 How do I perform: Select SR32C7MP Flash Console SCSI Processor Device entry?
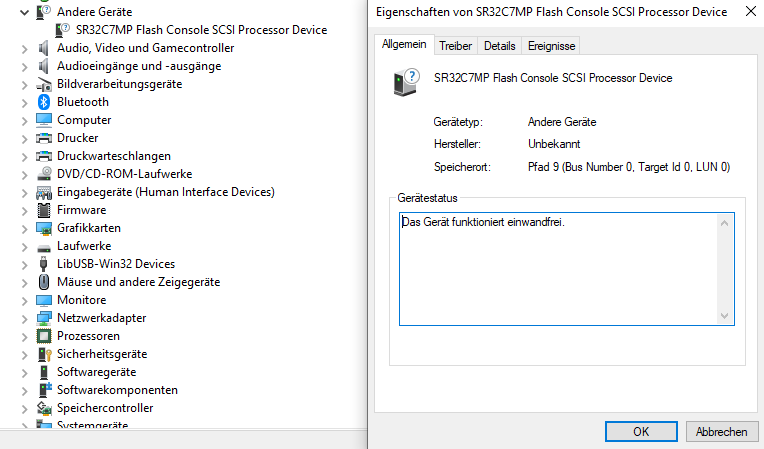[198, 29]
